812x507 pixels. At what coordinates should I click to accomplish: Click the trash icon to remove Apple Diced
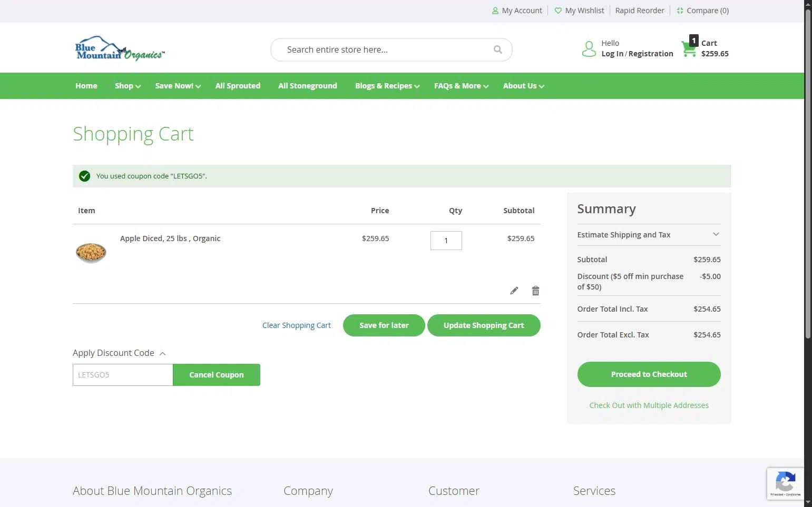coord(535,291)
